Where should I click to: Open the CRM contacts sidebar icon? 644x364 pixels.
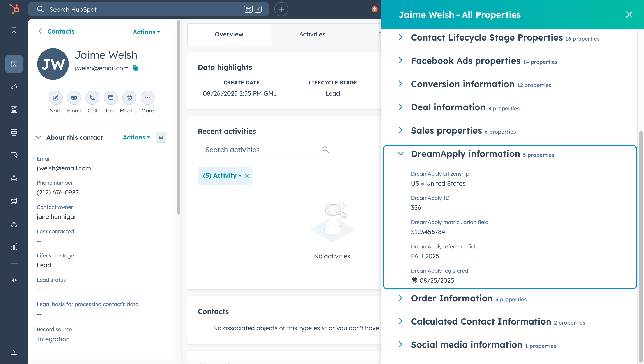(14, 64)
